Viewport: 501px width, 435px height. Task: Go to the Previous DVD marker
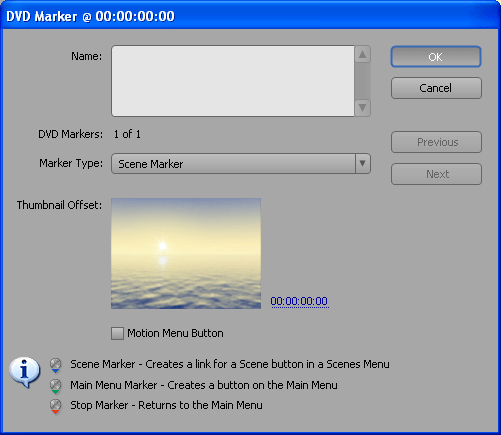coord(436,142)
